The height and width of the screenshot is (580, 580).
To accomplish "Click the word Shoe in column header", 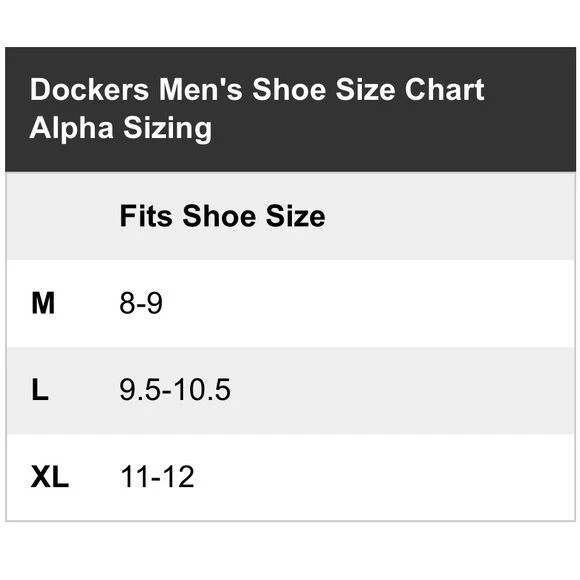I will (219, 216).
